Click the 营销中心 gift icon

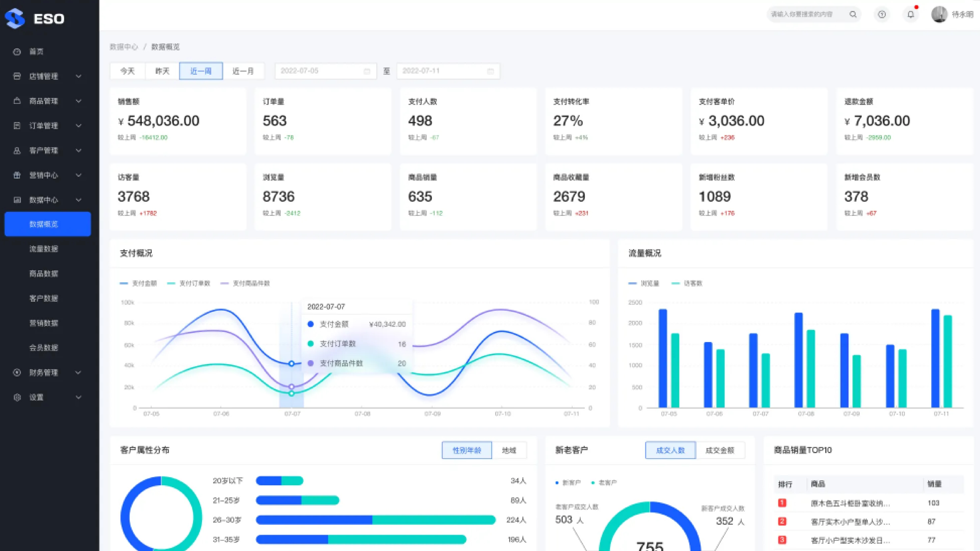(17, 175)
